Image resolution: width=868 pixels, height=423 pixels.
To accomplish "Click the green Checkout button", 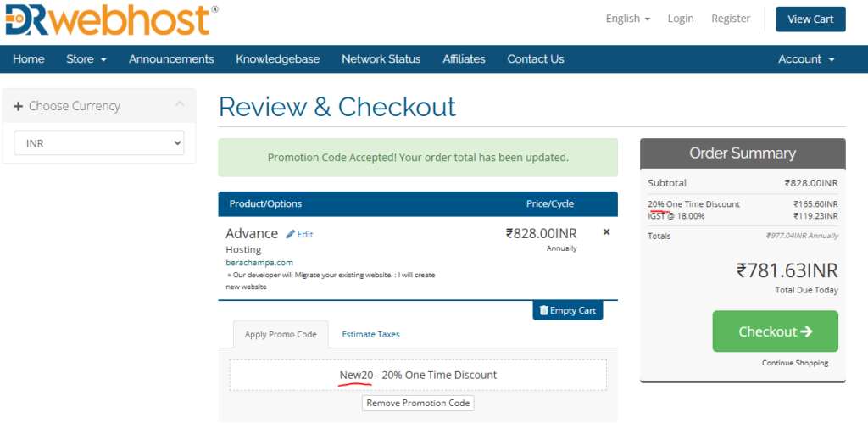I will coord(775,331).
